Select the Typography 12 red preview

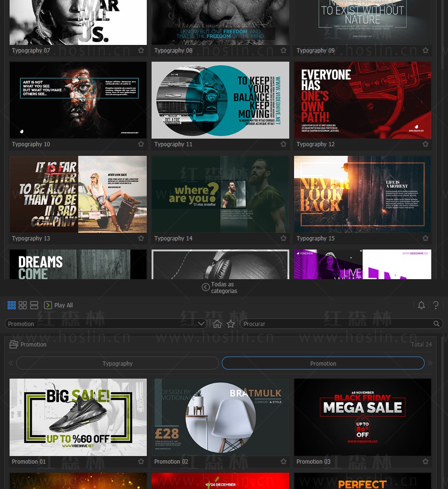coord(362,100)
